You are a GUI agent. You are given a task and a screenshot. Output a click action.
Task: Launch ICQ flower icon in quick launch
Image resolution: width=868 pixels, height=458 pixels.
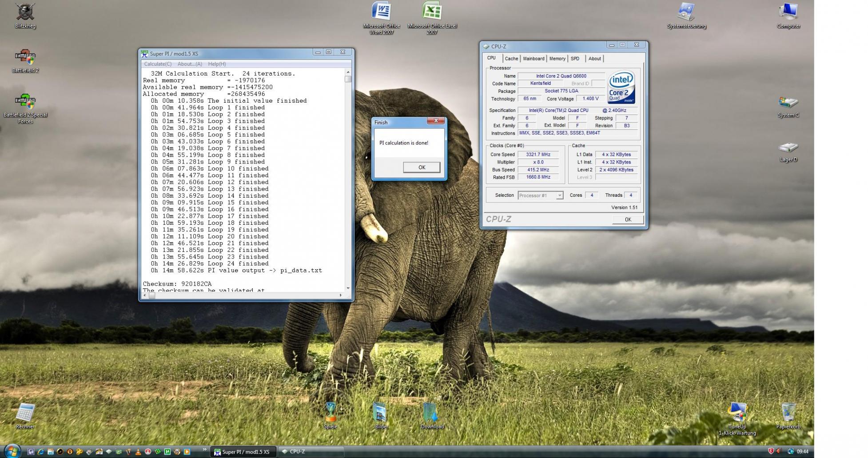158,452
